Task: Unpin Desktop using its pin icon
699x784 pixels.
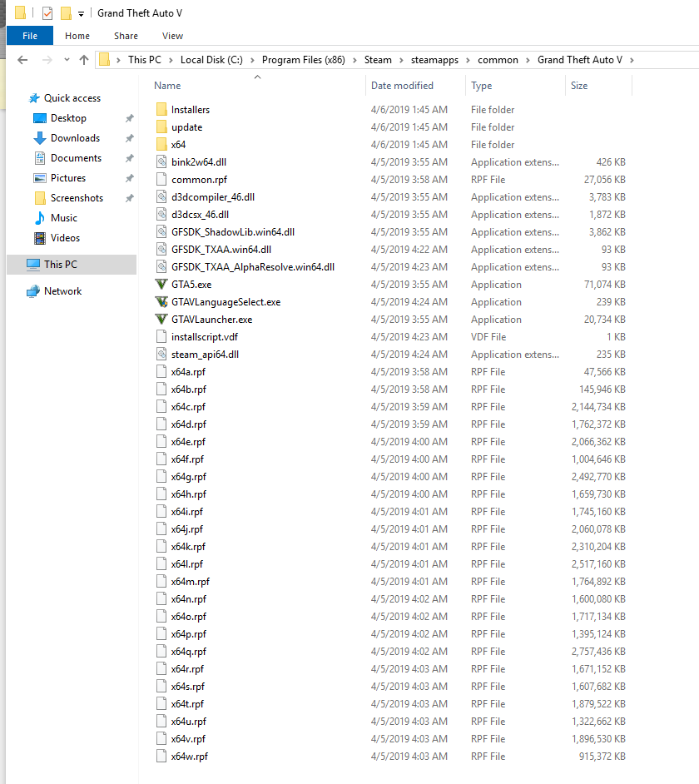Action: pos(130,118)
